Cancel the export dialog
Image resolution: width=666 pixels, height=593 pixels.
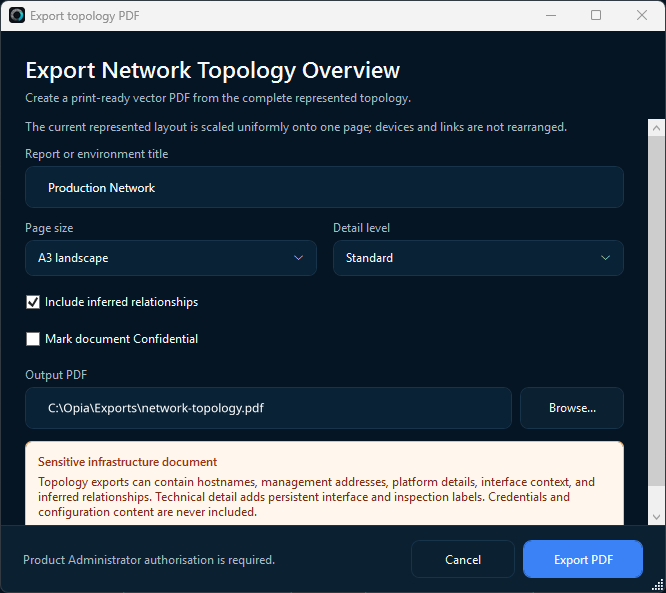463,559
